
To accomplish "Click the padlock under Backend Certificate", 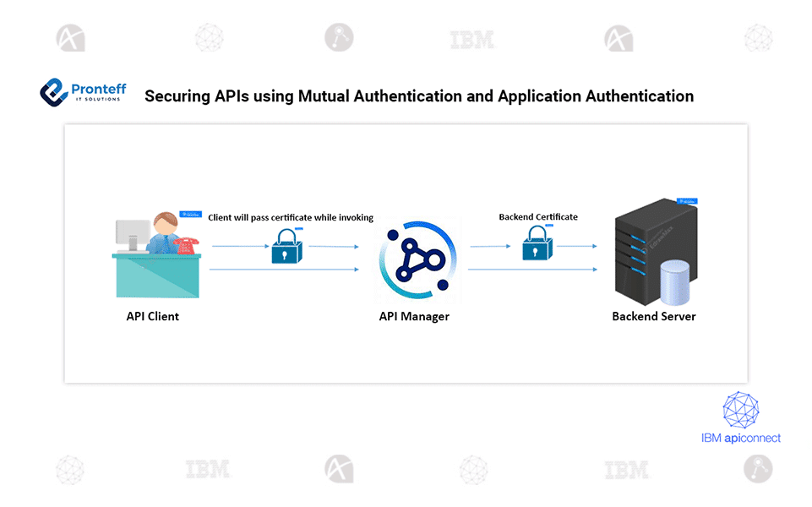I will (x=537, y=245).
